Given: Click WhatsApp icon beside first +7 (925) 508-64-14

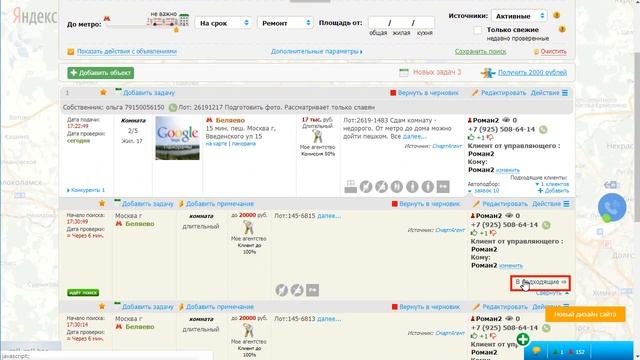Looking at the screenshot, I should coord(543,129).
